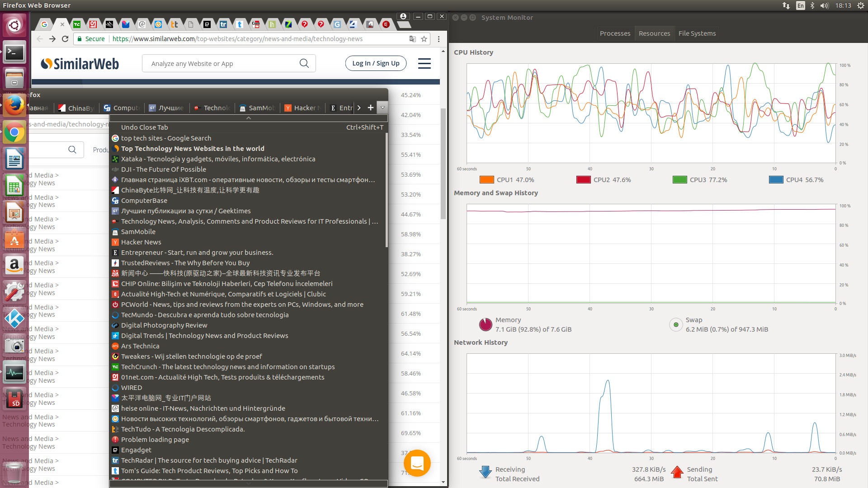Change the Swap pie color button
This screenshot has width=868, height=488.
pyautogui.click(x=676, y=324)
